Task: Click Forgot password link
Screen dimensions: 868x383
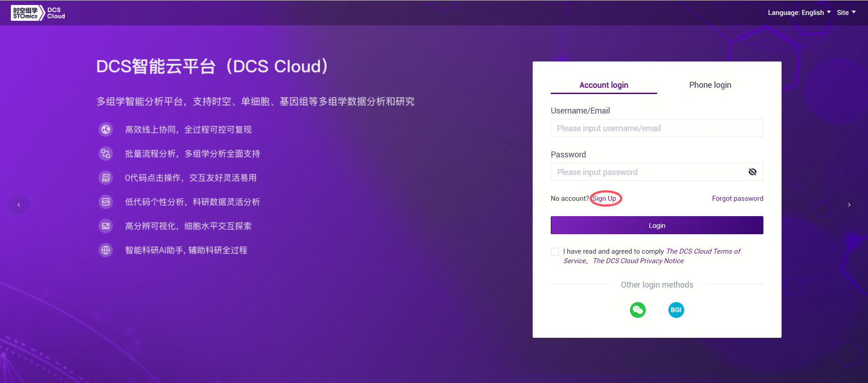Action: click(x=738, y=199)
